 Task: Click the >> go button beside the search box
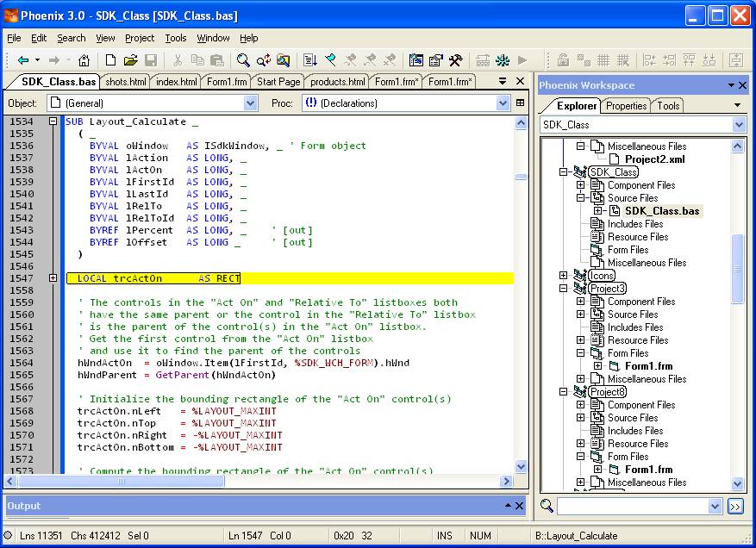click(x=735, y=506)
